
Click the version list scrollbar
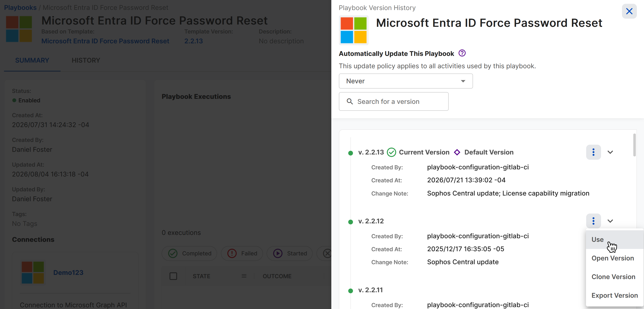click(634, 145)
